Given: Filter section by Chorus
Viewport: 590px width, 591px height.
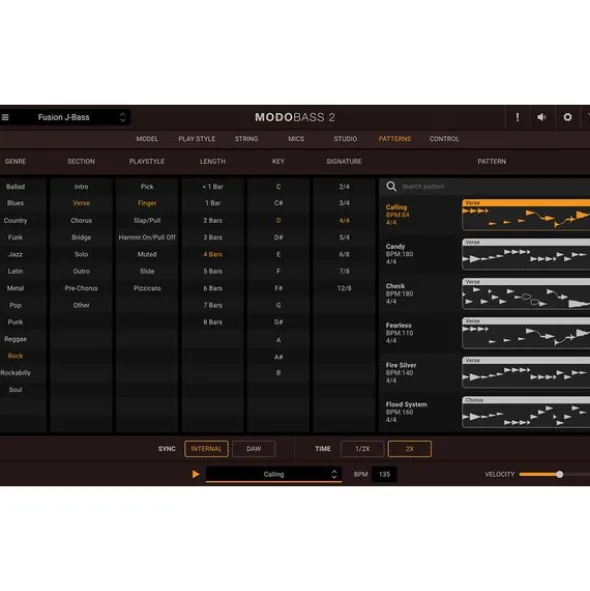Looking at the screenshot, I should tap(81, 220).
